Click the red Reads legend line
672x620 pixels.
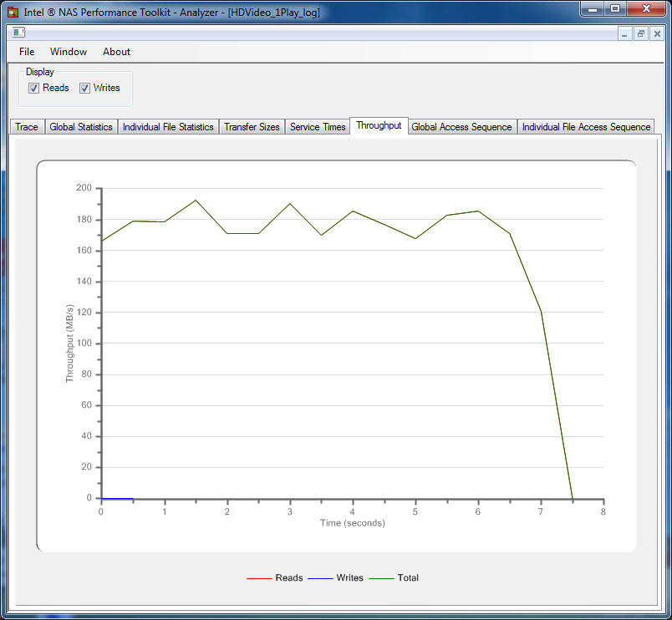259,578
